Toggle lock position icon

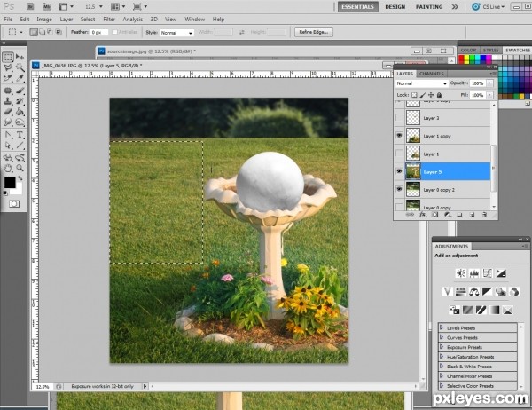[431, 95]
